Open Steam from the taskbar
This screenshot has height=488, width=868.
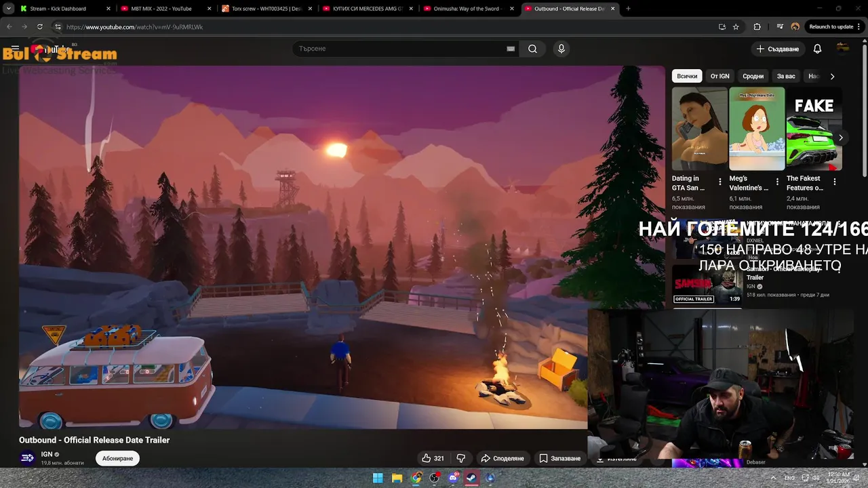pos(471,478)
